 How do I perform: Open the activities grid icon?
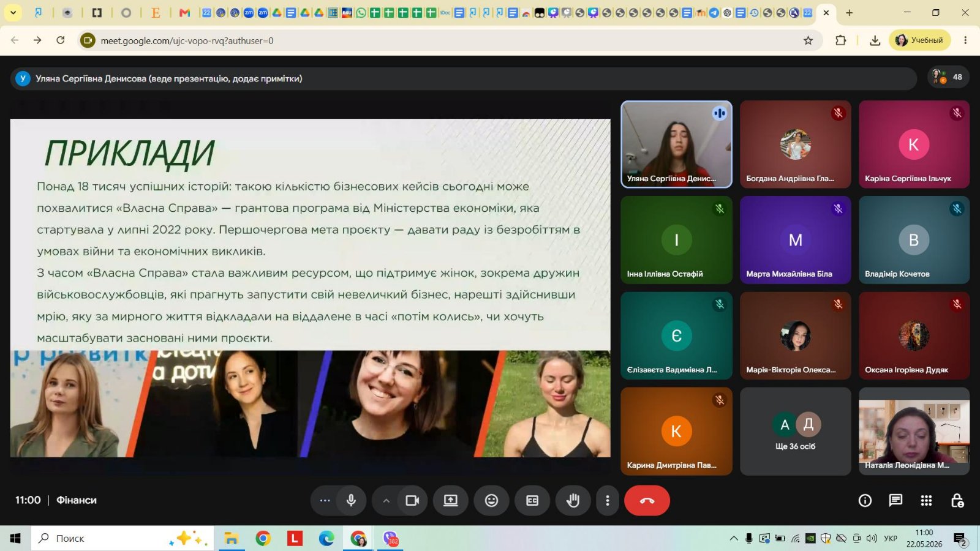(x=926, y=501)
